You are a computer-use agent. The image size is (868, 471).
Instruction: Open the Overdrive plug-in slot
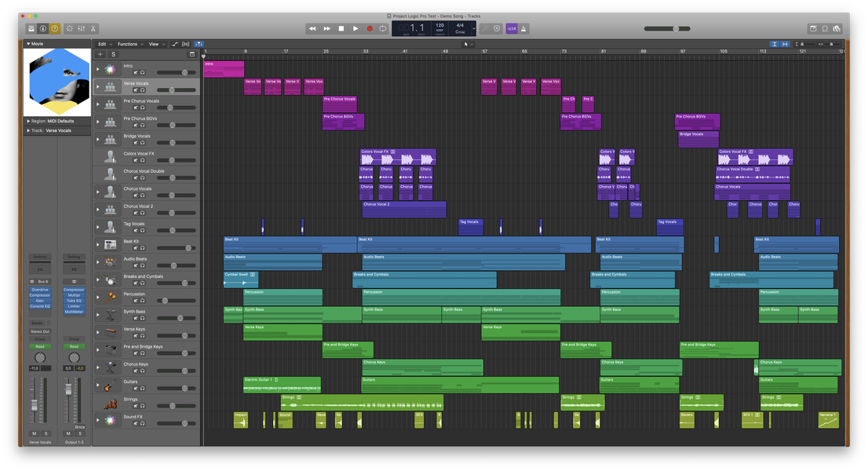[x=40, y=290]
